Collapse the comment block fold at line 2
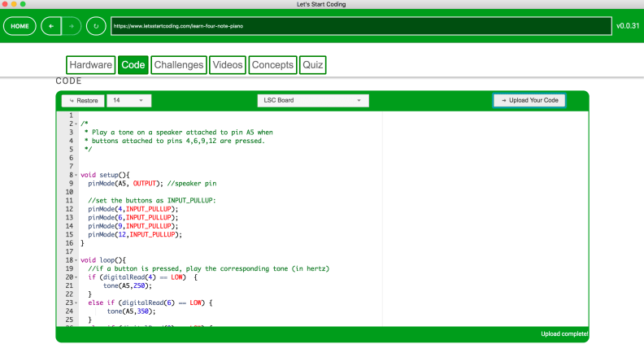 coord(76,124)
